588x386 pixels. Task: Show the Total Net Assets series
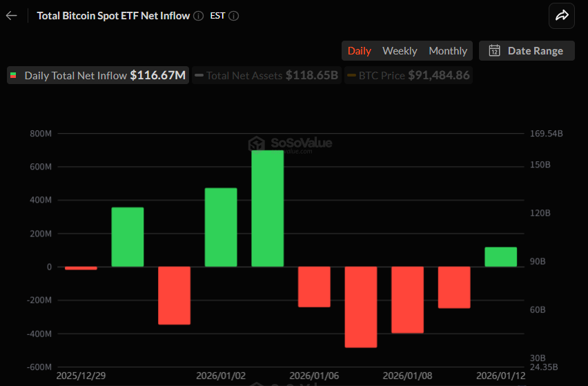coord(266,75)
